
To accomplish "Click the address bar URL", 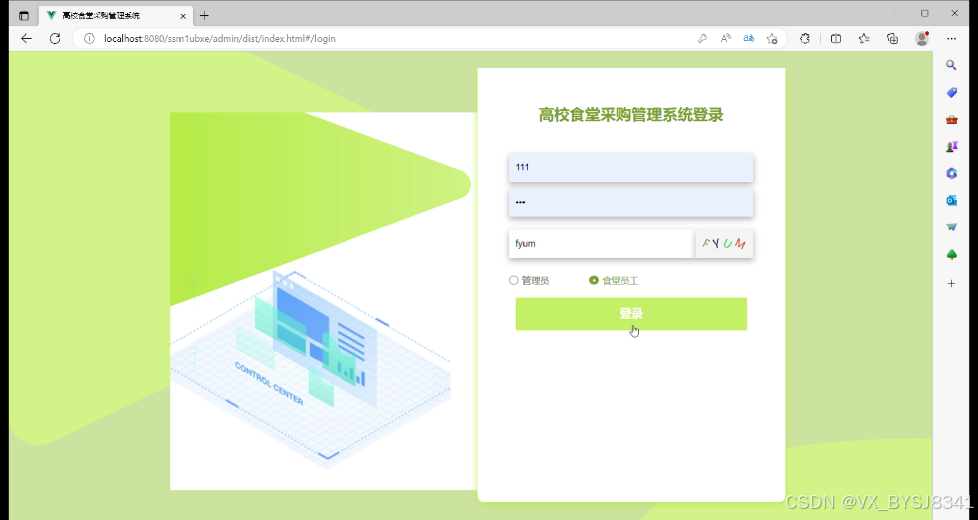I will coord(220,39).
